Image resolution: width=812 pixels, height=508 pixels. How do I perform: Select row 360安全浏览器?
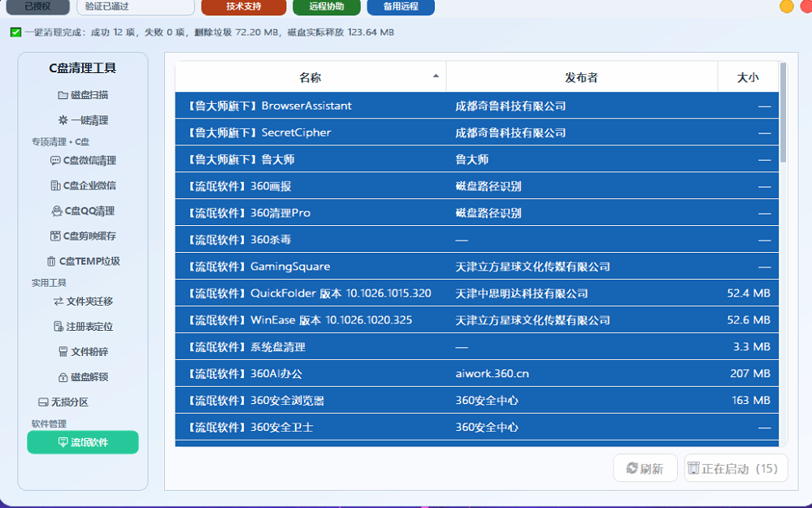pos(477,400)
